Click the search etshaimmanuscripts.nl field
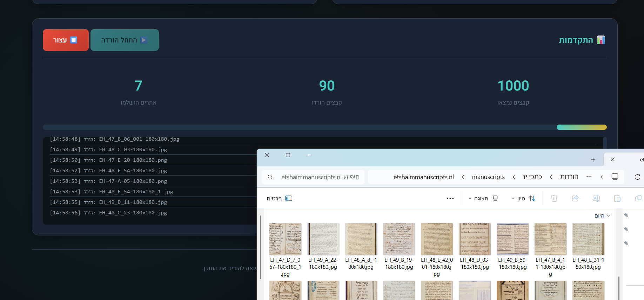 point(316,177)
